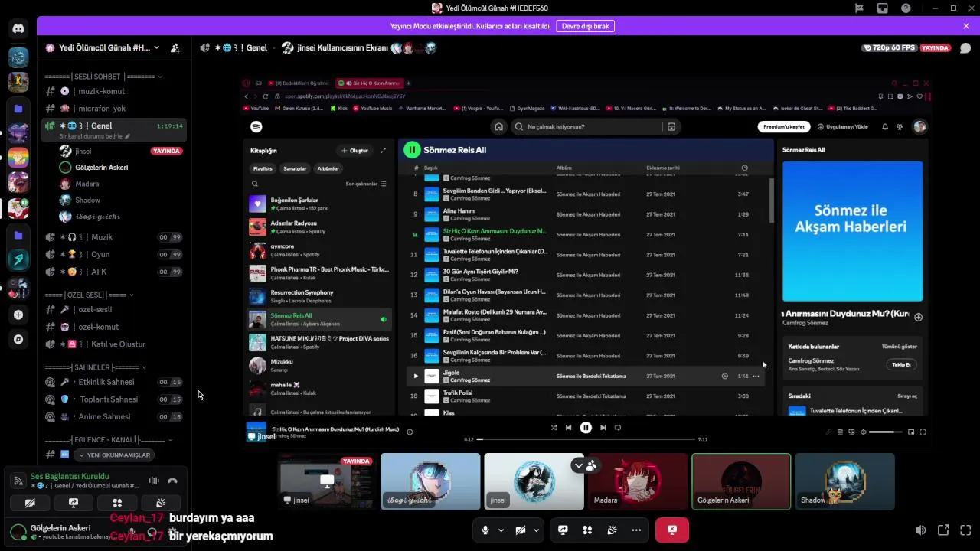
Task: Open the muzik-komut text channel
Action: pyautogui.click(x=113, y=91)
